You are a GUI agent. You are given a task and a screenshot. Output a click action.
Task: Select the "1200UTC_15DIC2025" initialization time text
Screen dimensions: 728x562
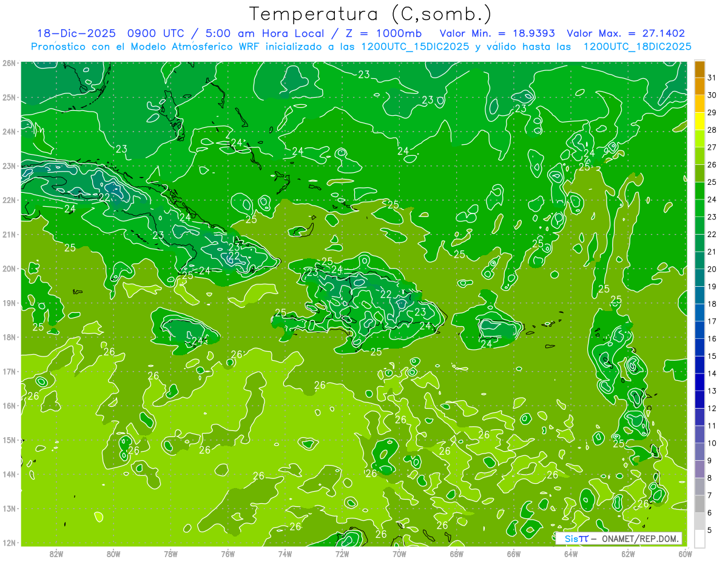tap(414, 47)
